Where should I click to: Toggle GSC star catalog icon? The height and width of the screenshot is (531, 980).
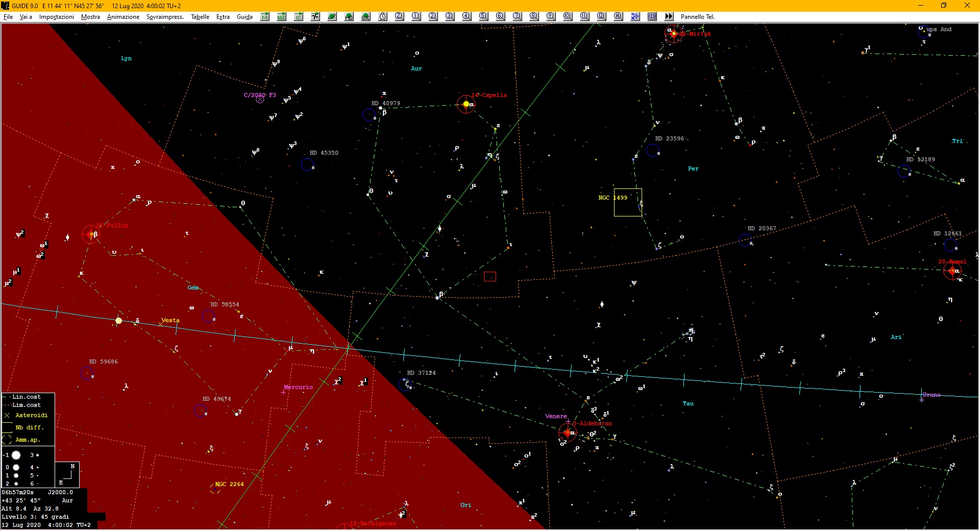tap(366, 16)
